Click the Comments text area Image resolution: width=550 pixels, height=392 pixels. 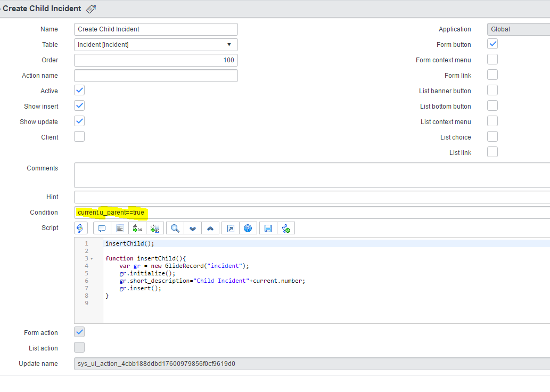click(x=312, y=175)
